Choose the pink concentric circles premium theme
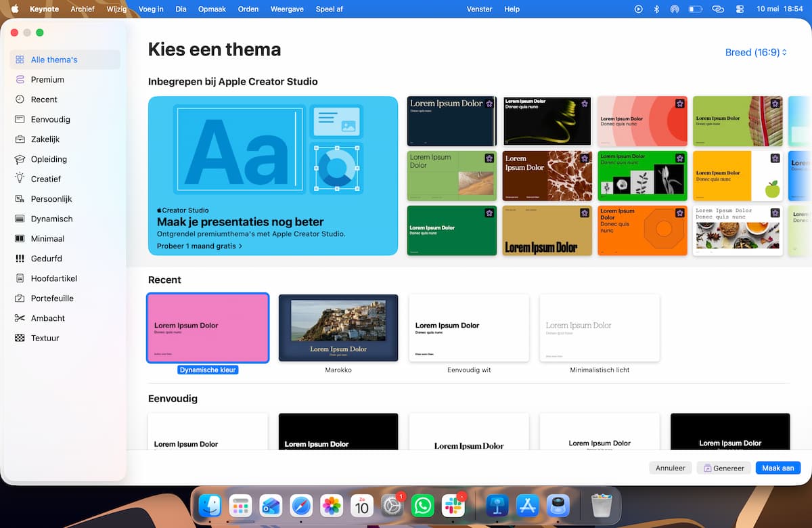Viewport: 812px width, 528px height. (x=643, y=121)
